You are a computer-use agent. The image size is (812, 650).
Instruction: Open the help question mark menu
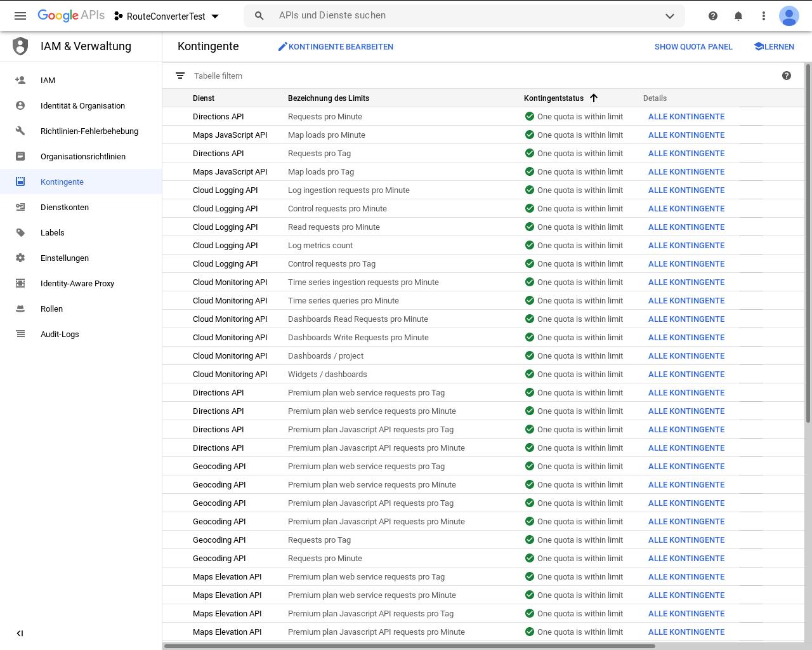(x=713, y=16)
